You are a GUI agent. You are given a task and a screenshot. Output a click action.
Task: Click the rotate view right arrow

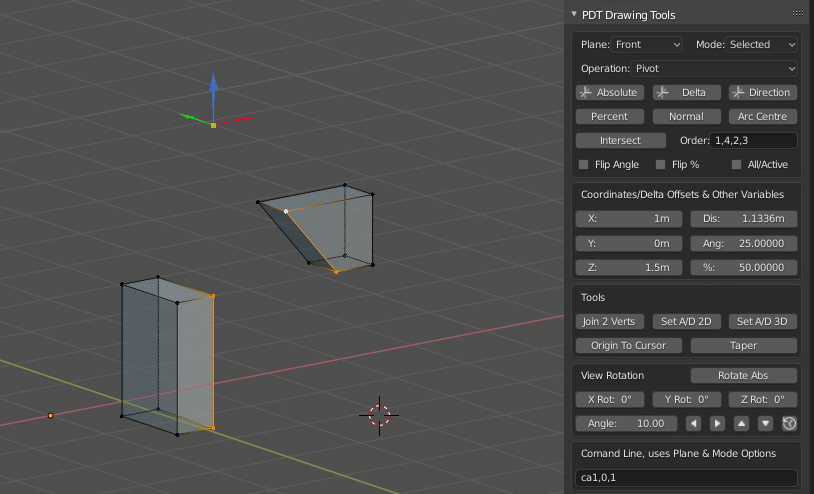tap(717, 423)
